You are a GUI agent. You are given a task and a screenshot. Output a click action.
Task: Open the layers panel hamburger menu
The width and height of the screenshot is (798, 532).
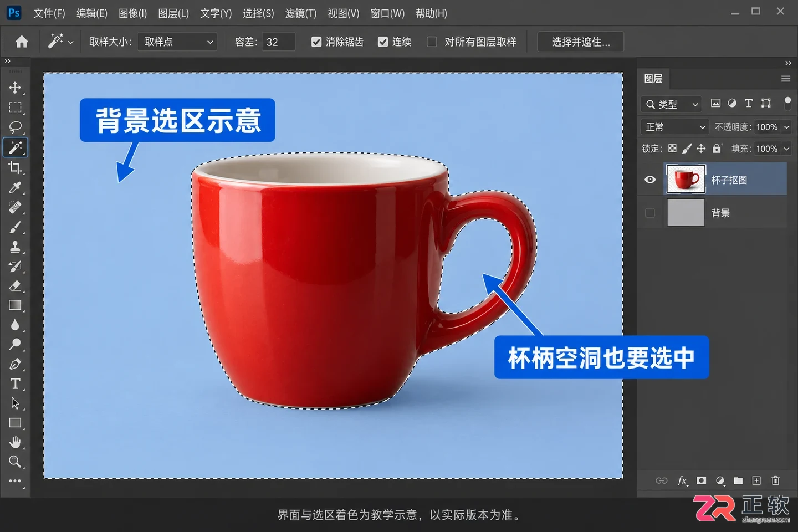coord(786,79)
